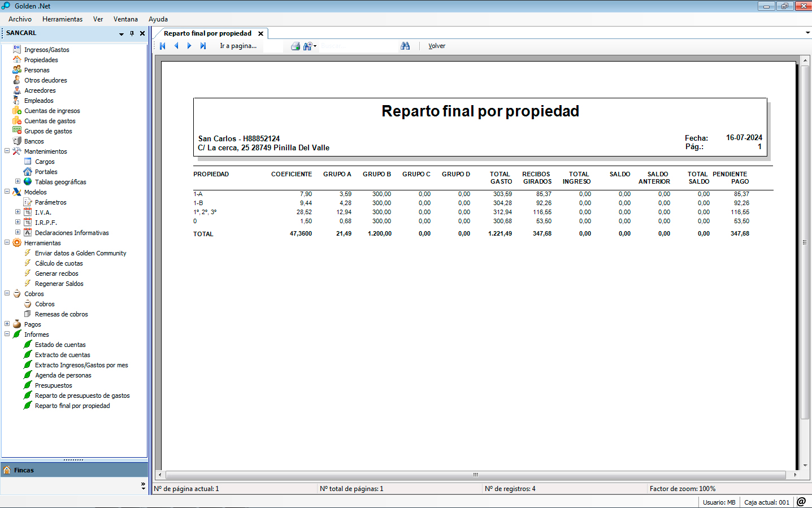Open Bancos in the sidebar
This screenshot has height=508, width=812.
pyautogui.click(x=34, y=141)
